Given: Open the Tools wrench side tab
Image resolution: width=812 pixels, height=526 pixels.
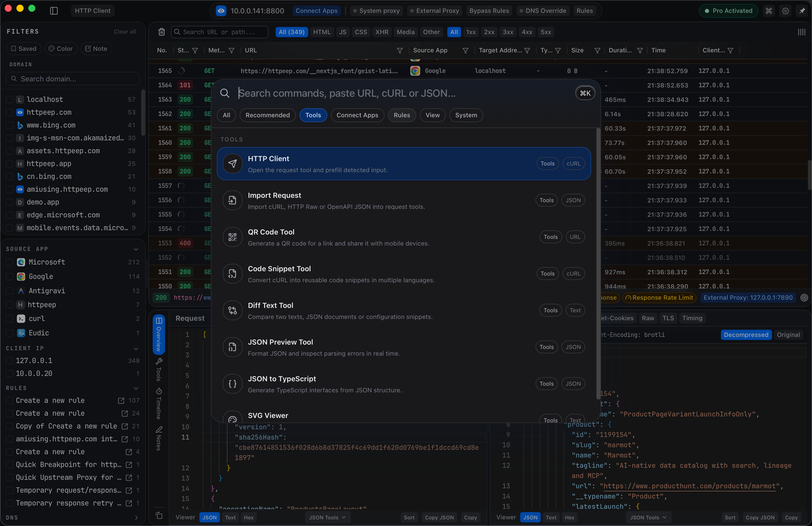Looking at the screenshot, I should click(159, 369).
